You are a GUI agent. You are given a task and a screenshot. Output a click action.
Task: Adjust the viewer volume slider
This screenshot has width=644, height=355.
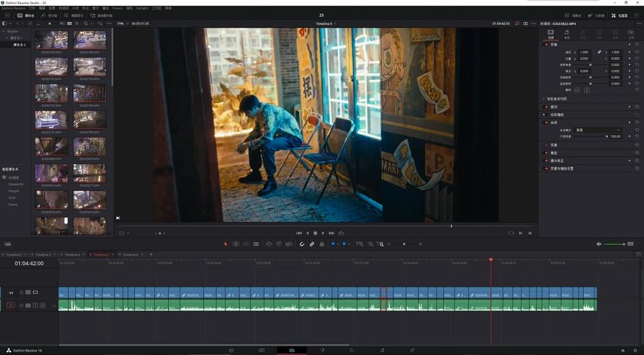[614, 244]
